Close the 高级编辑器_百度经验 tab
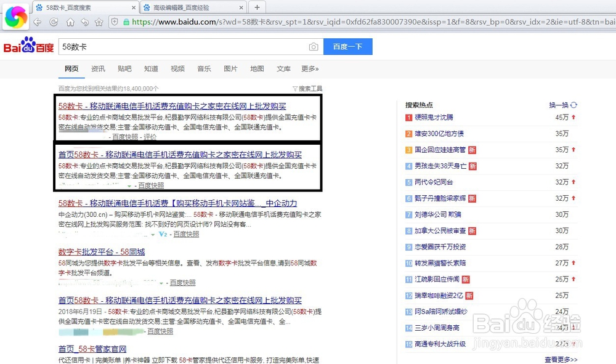This screenshot has height=364, width=616. click(241, 7)
